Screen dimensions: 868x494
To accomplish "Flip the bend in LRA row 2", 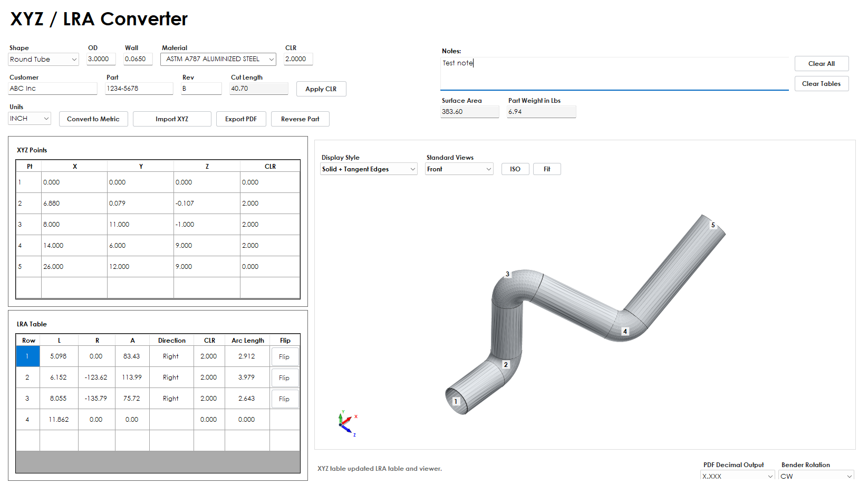I will [285, 378].
